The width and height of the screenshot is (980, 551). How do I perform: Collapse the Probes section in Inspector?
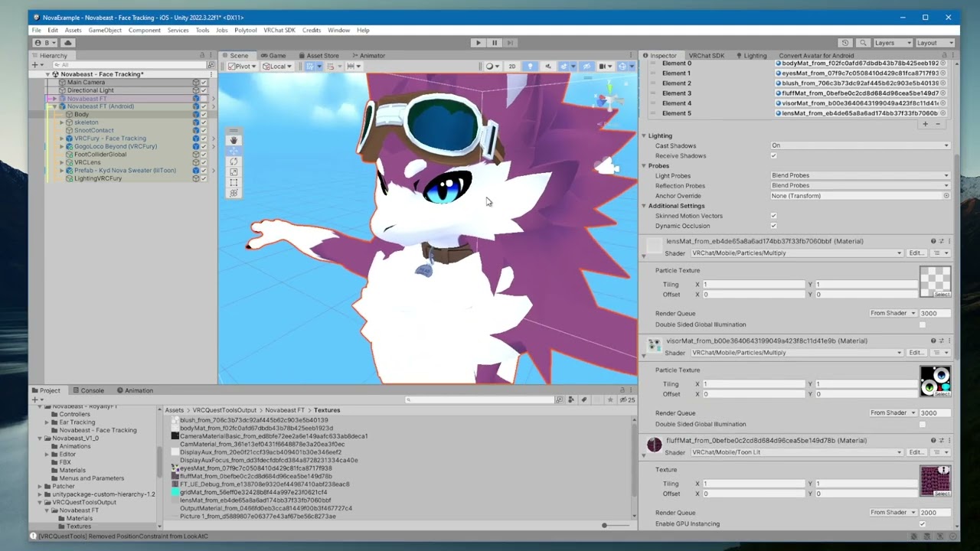coord(644,166)
